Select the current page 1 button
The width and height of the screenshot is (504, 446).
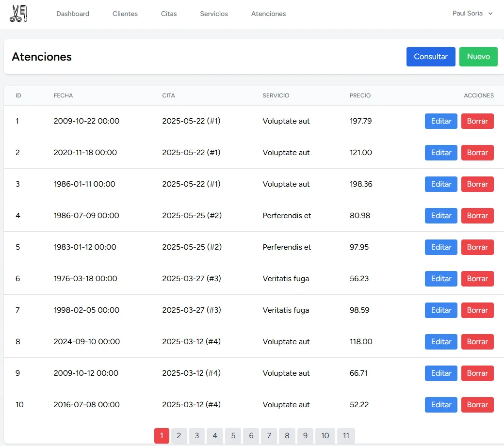click(162, 436)
